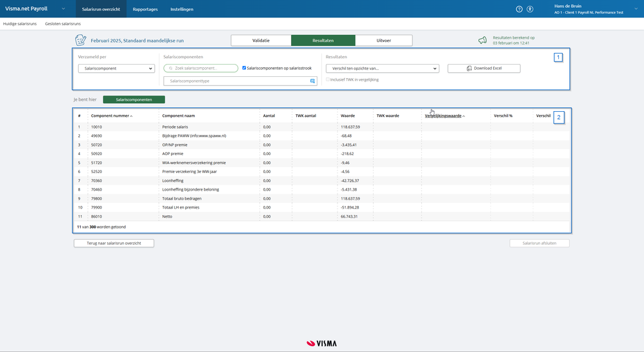Select Premie verzekering 3e WW-jaar row
This screenshot has height=352, width=644.
click(321, 171)
